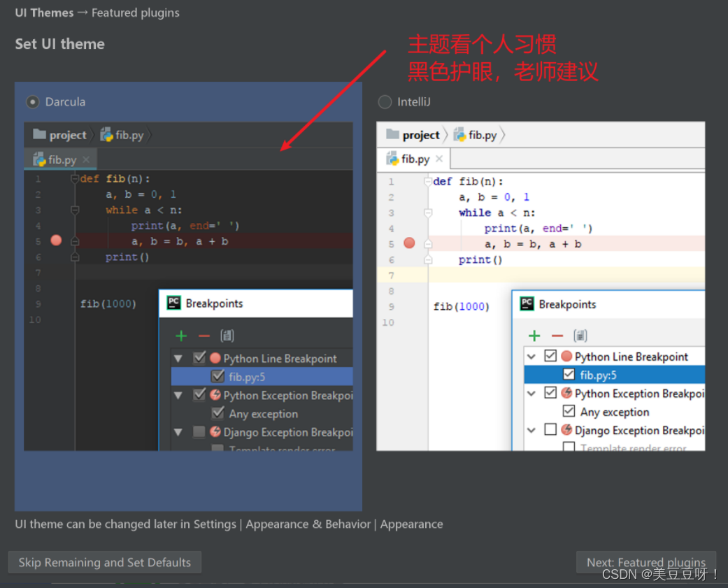This screenshot has height=588, width=728.
Task: Close the fib.py tab in IntelliJ preview
Action: (x=439, y=159)
